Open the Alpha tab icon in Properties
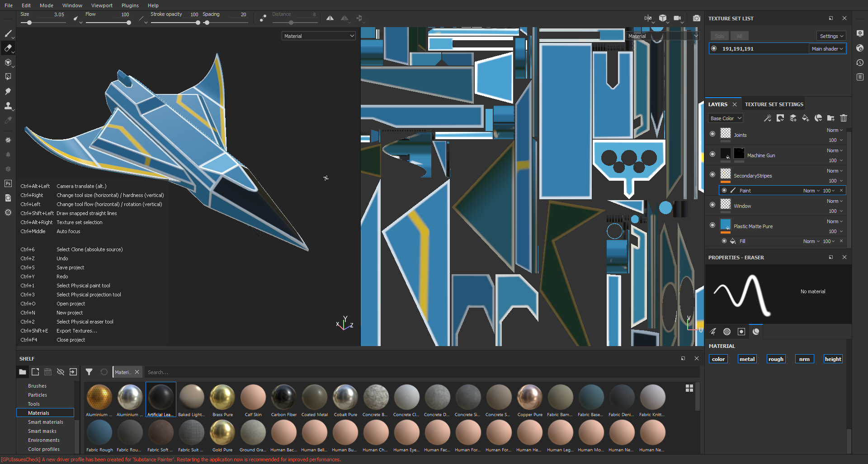The image size is (868, 464). tap(727, 332)
